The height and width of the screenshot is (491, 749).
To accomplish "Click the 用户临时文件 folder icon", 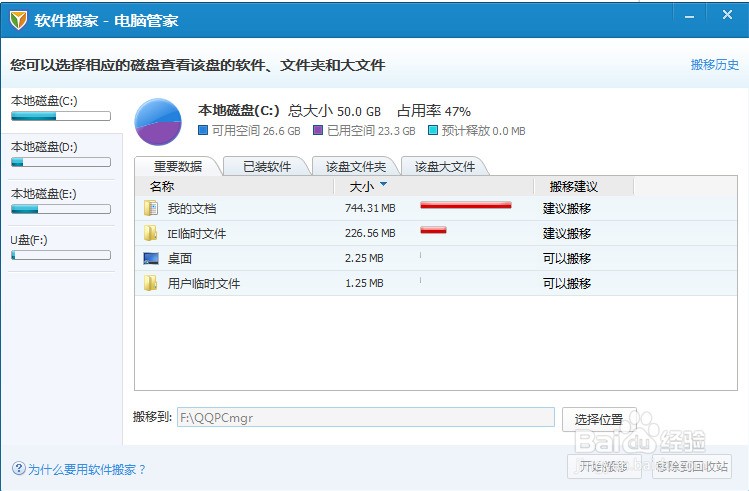I will (x=150, y=283).
